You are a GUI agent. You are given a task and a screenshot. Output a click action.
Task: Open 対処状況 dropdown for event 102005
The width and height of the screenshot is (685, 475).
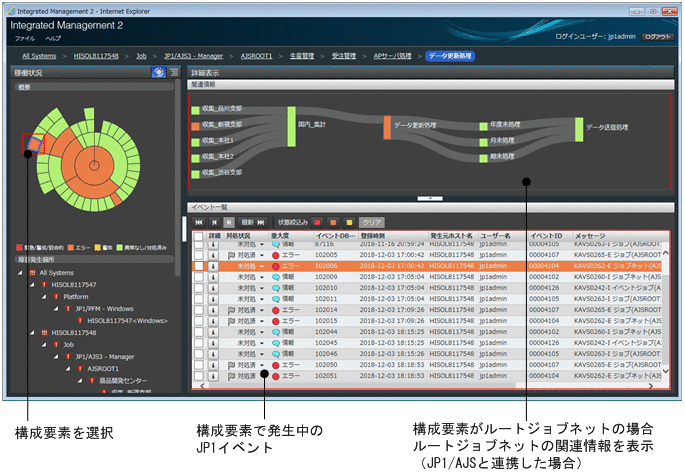pyautogui.click(x=262, y=256)
